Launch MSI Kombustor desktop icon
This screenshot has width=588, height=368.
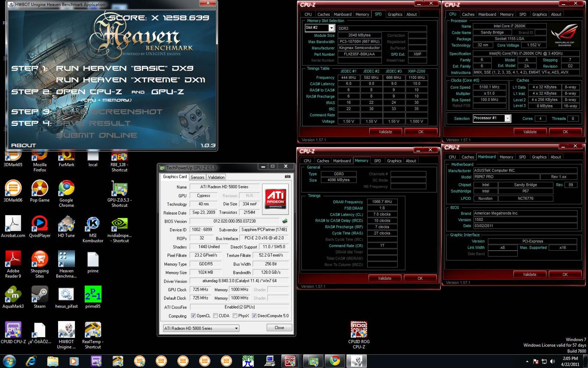93,229
